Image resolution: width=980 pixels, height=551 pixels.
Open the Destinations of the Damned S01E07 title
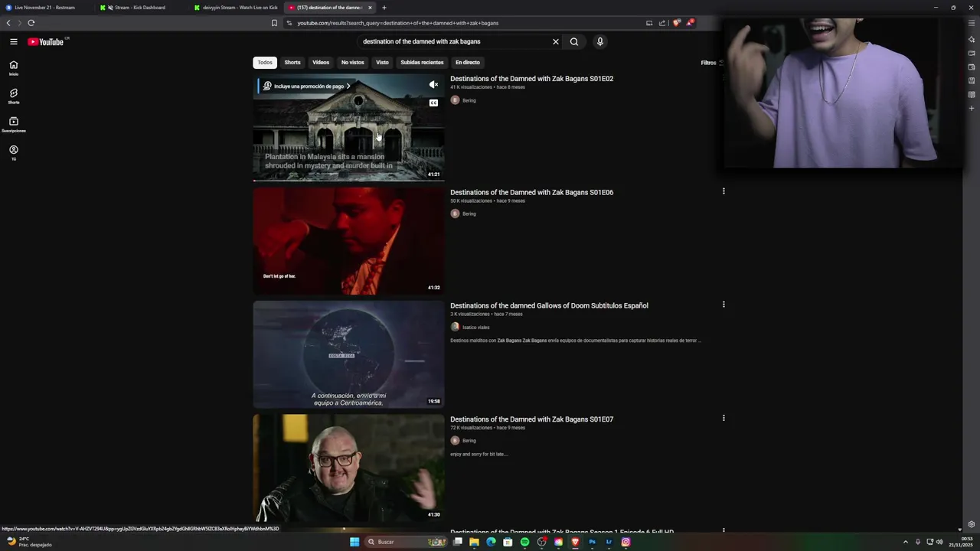(x=531, y=419)
